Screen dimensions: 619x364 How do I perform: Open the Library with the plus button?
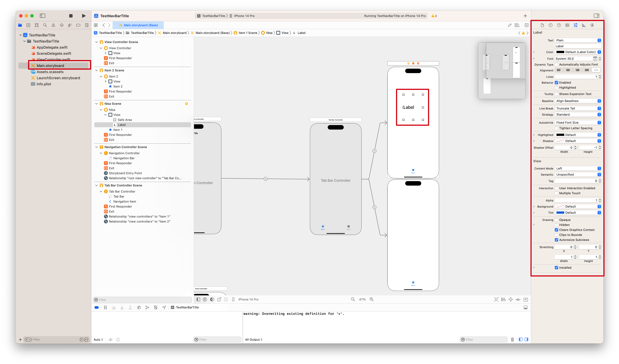(525, 16)
